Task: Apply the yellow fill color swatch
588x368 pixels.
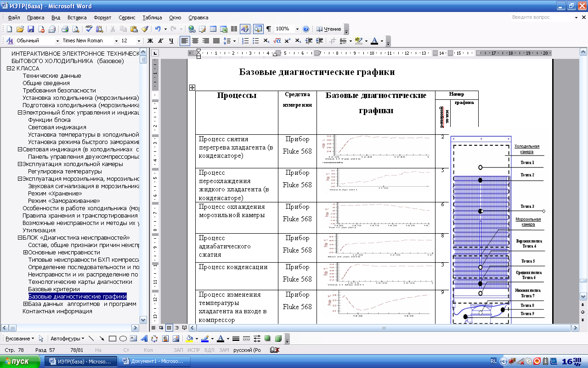Action: (x=189, y=339)
